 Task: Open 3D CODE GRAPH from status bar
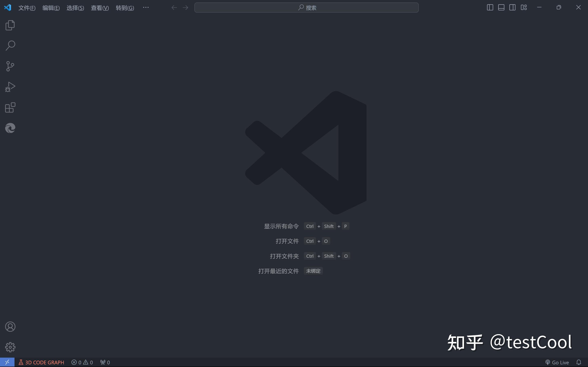41,362
